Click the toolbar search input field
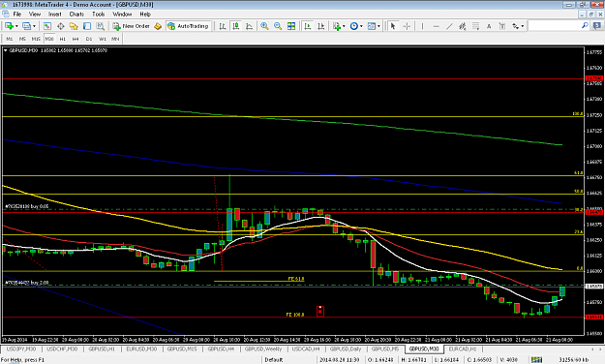 click(x=554, y=26)
